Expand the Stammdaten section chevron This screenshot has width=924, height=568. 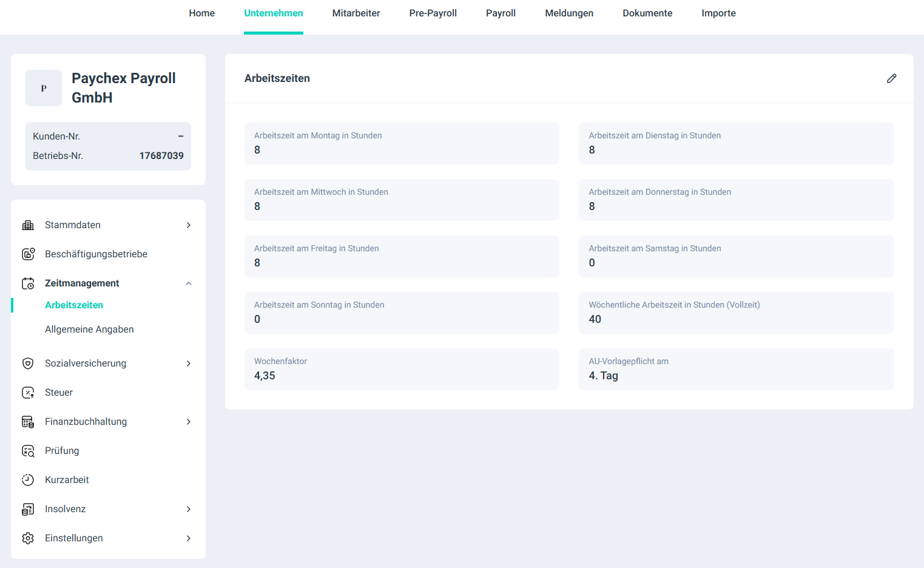189,225
